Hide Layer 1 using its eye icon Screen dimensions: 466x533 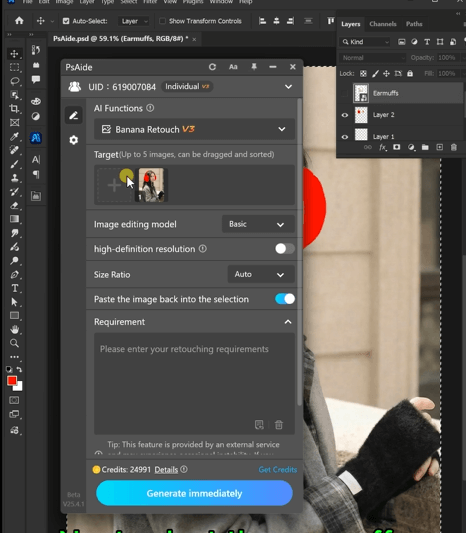(345, 137)
